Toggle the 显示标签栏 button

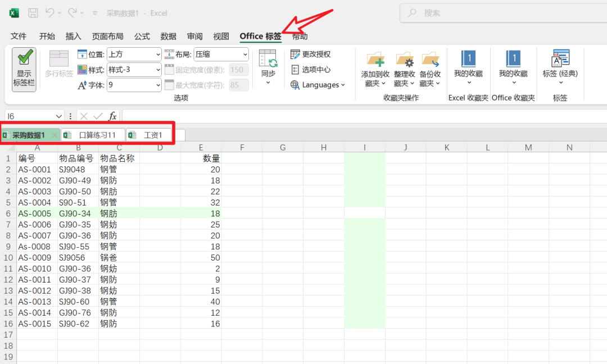[x=24, y=70]
